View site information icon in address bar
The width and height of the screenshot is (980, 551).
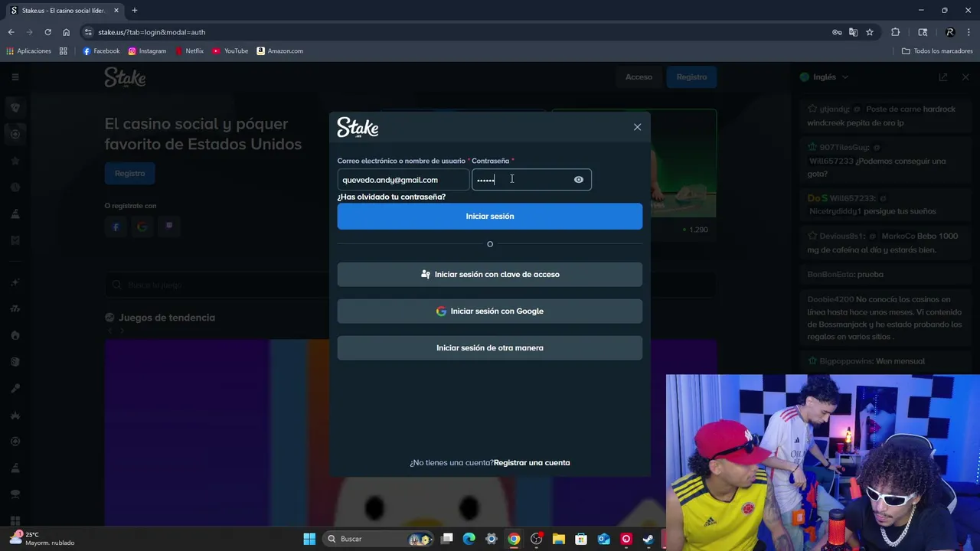pyautogui.click(x=89, y=32)
